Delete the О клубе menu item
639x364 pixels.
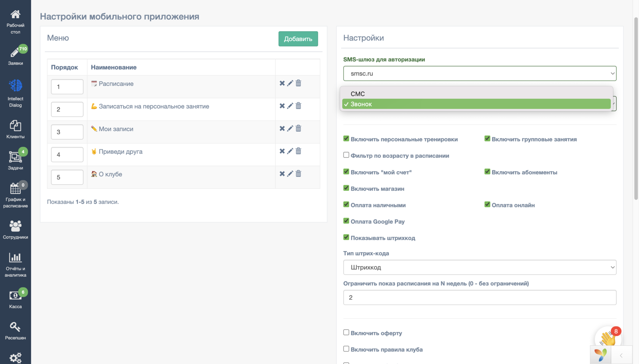(299, 173)
